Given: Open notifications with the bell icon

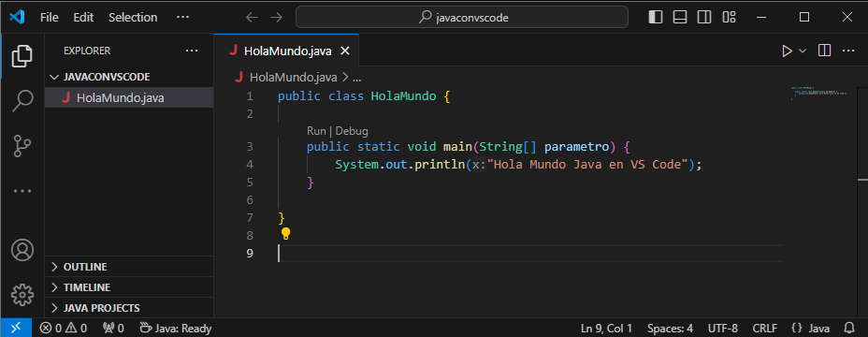Looking at the screenshot, I should pos(848,329).
